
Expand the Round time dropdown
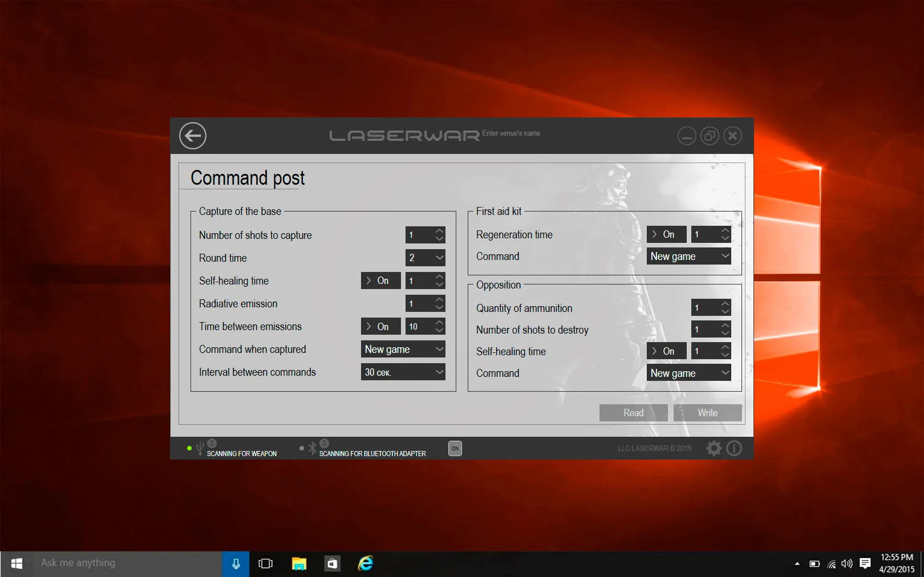pos(425,258)
